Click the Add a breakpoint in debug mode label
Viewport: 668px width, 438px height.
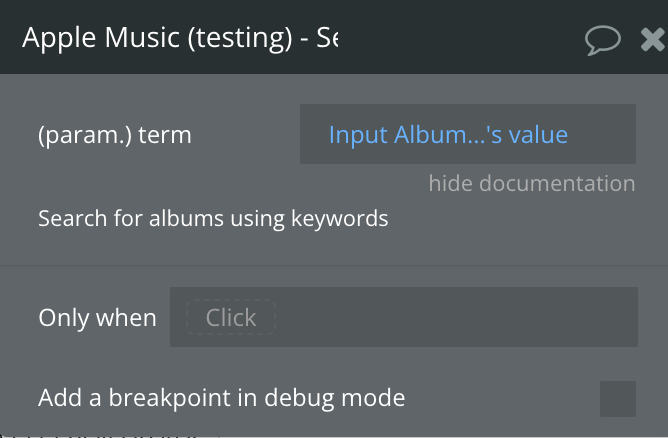[222, 398]
